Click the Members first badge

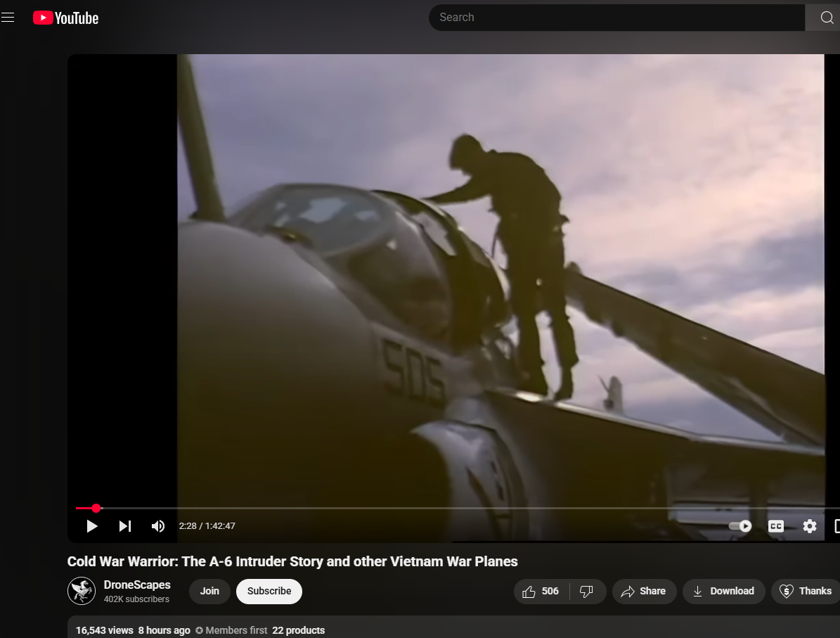231,630
